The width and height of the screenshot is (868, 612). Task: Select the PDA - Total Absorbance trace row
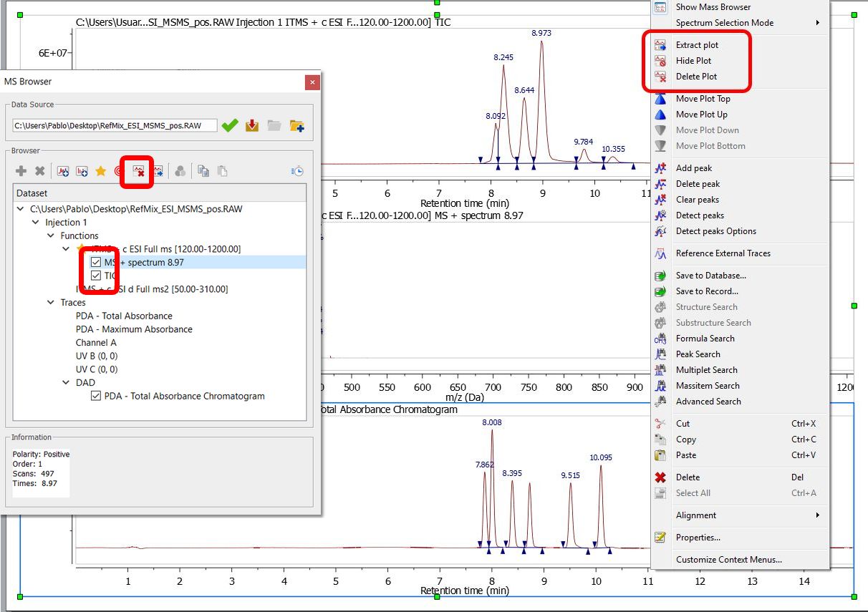tap(124, 316)
